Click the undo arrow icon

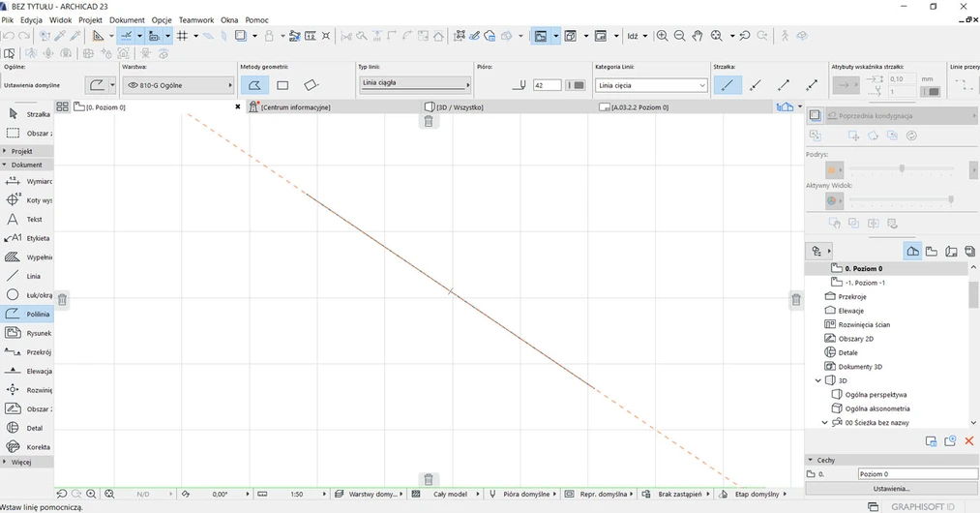(x=9, y=36)
